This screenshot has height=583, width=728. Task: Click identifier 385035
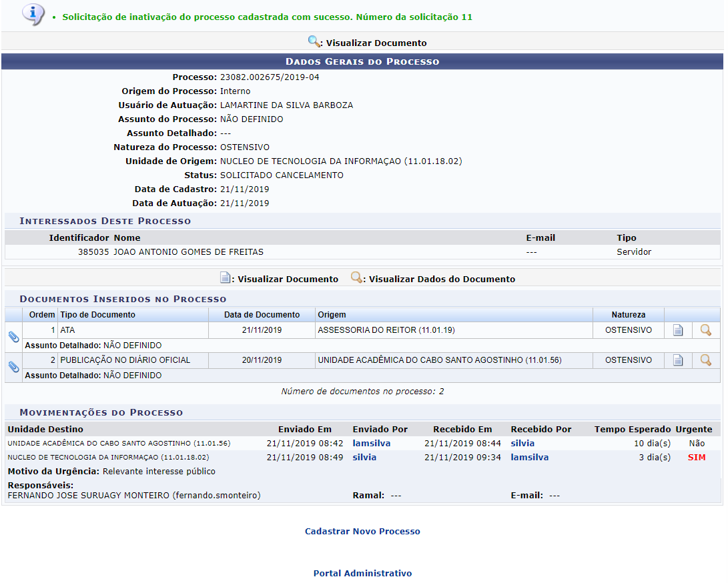[x=93, y=252]
